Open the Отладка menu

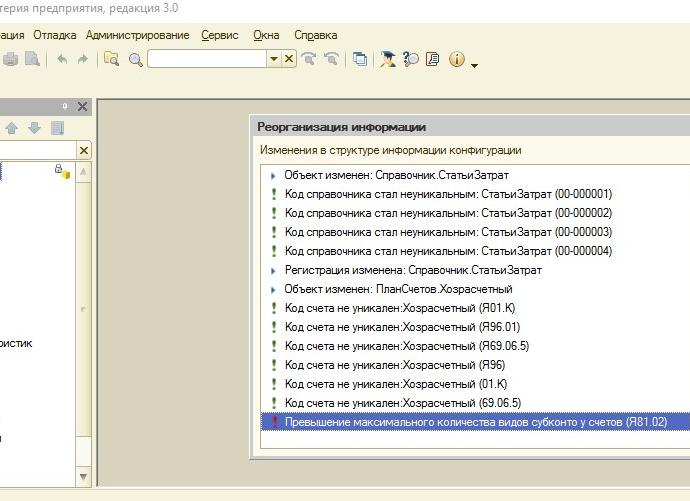tap(55, 35)
